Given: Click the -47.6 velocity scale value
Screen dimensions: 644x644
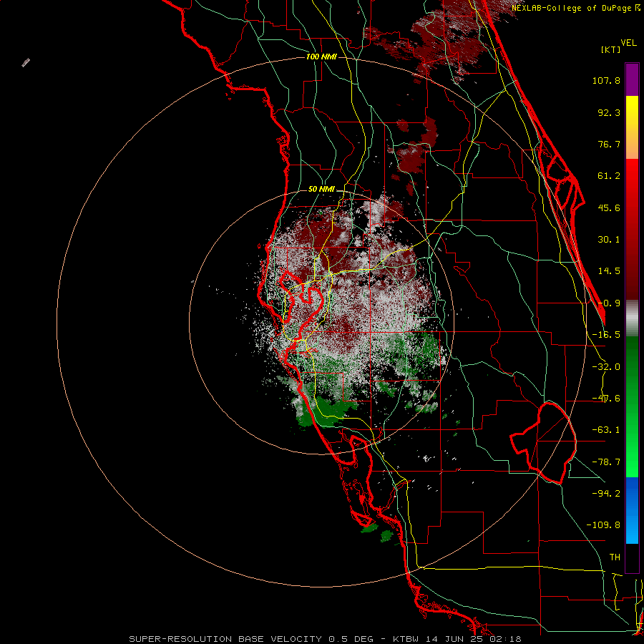Looking at the screenshot, I should 606,399.
